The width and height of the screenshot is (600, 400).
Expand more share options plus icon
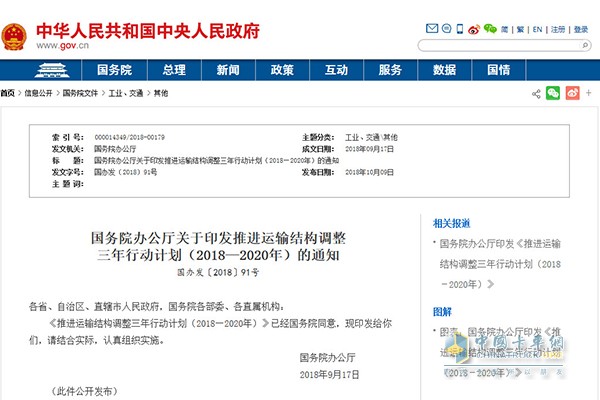point(590,93)
